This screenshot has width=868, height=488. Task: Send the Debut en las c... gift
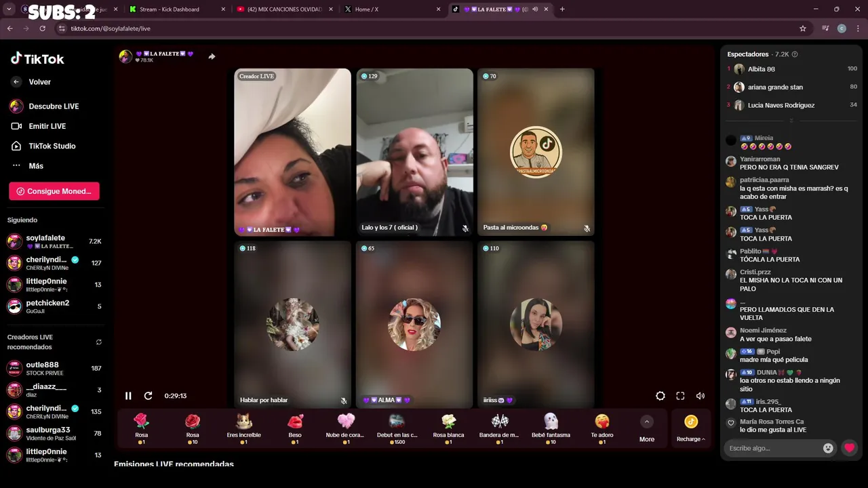(397, 429)
